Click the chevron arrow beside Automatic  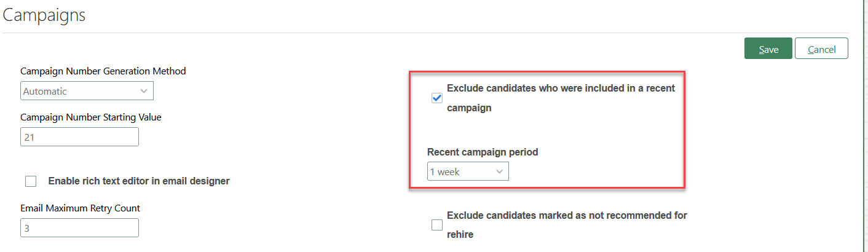tap(144, 91)
